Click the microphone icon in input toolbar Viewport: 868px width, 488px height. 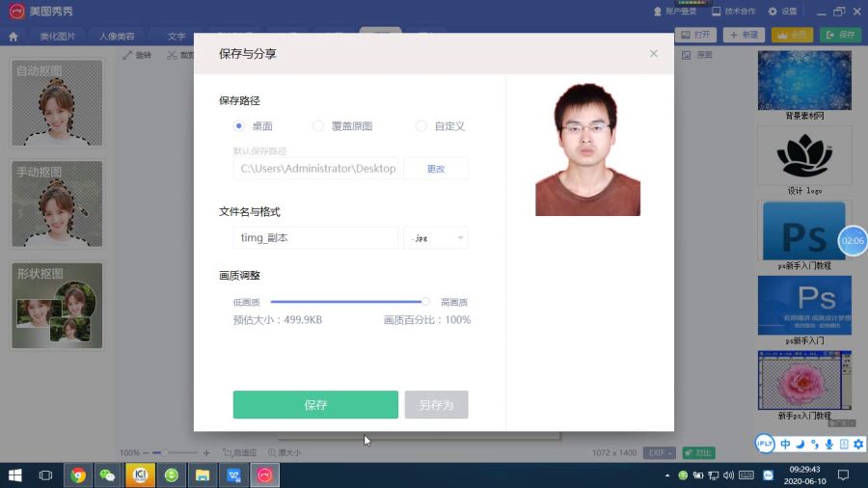coord(829,444)
